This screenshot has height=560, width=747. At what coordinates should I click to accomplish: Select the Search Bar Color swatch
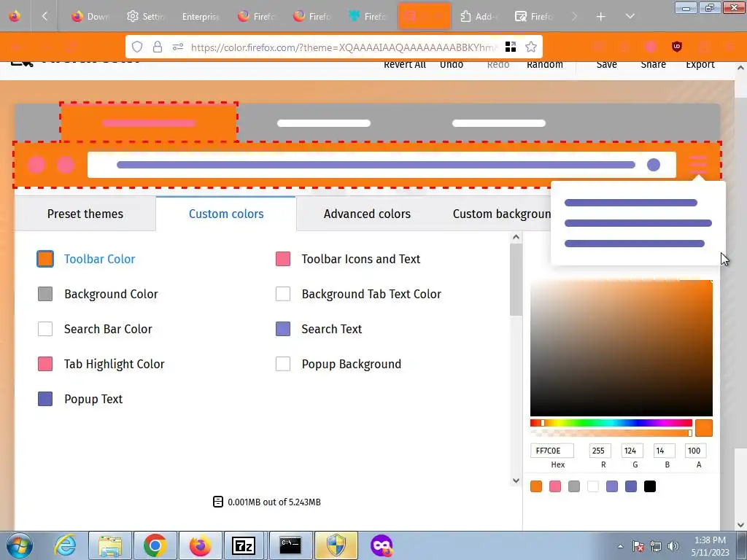click(x=45, y=329)
